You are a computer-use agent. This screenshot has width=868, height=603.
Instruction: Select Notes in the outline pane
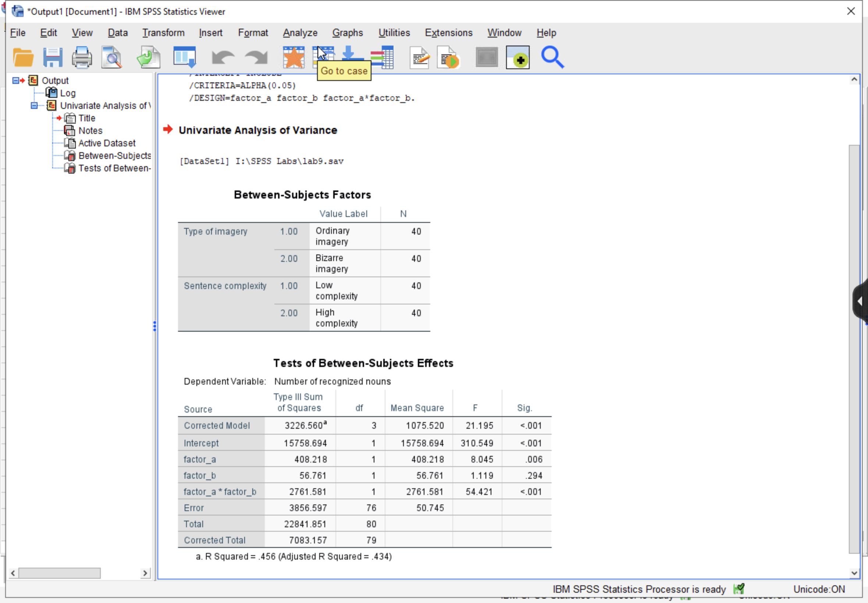(x=90, y=131)
